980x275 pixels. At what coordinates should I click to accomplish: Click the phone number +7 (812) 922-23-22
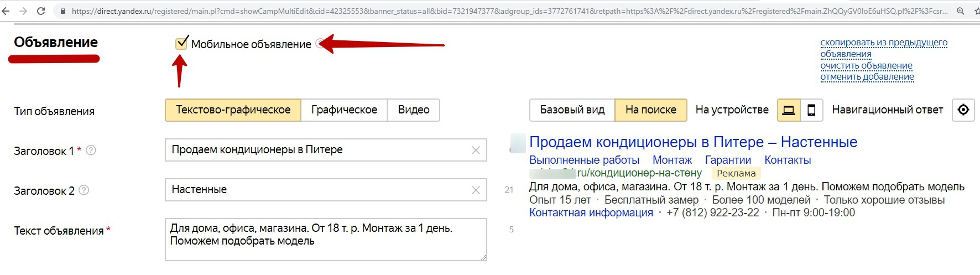point(713,212)
